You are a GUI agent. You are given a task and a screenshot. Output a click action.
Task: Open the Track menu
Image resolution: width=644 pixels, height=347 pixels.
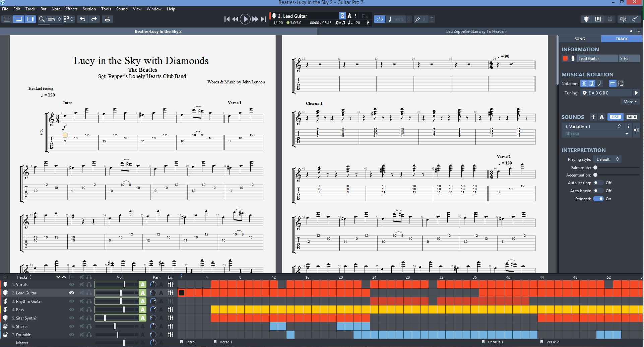(x=30, y=9)
